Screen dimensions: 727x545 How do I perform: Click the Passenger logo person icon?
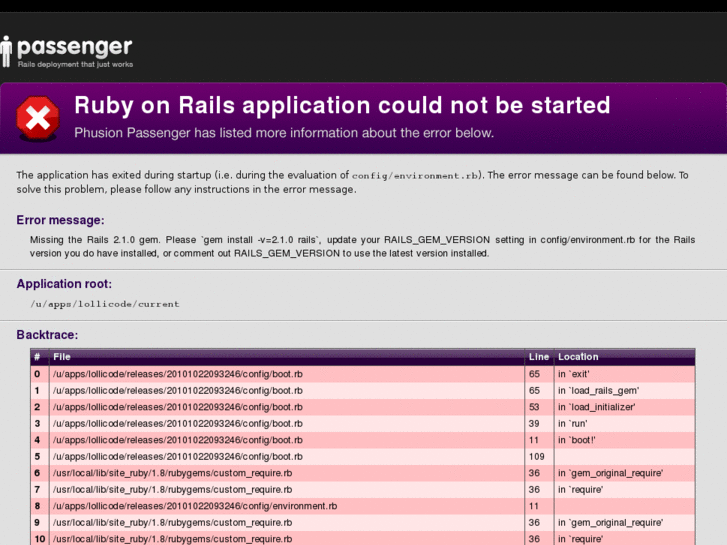click(x=6, y=51)
